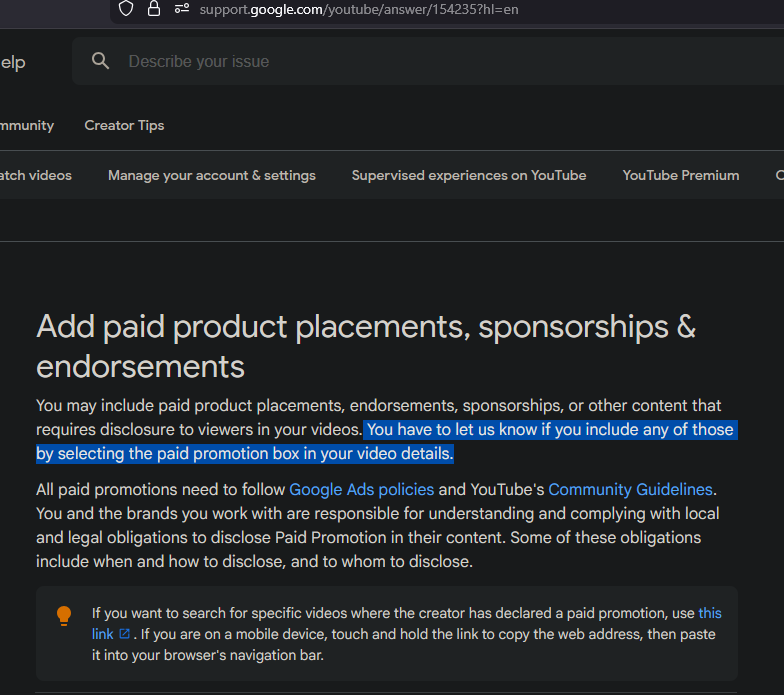Click text 'include when and how to disclose'
Image resolution: width=784 pixels, height=695 pixels.
point(160,562)
